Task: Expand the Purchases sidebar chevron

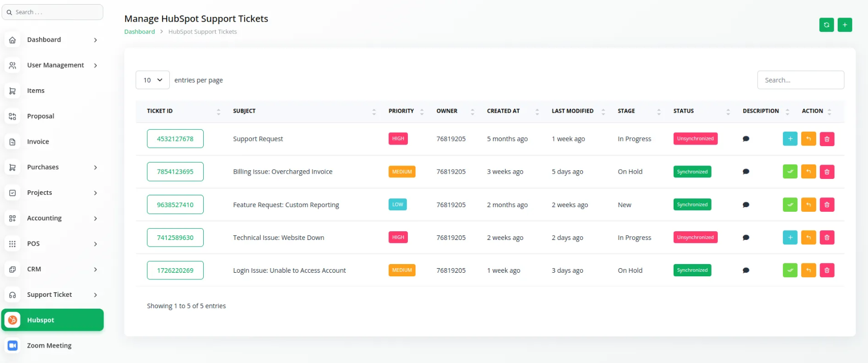Action: [x=95, y=167]
